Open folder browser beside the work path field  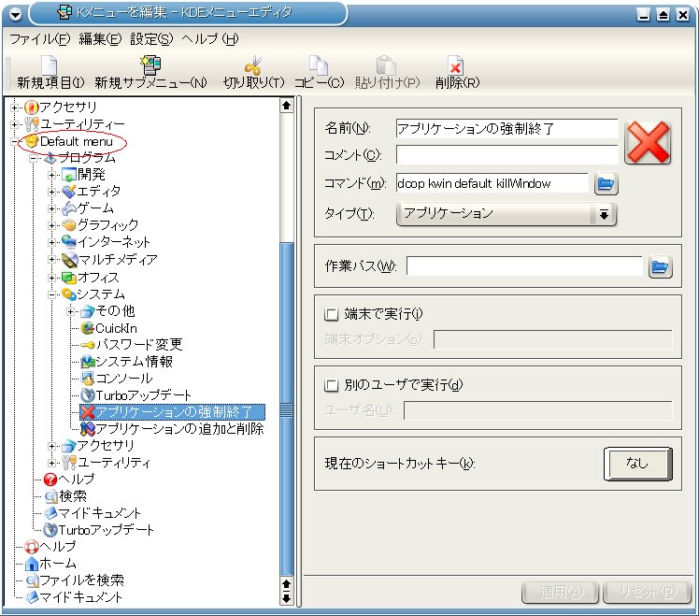click(x=660, y=266)
